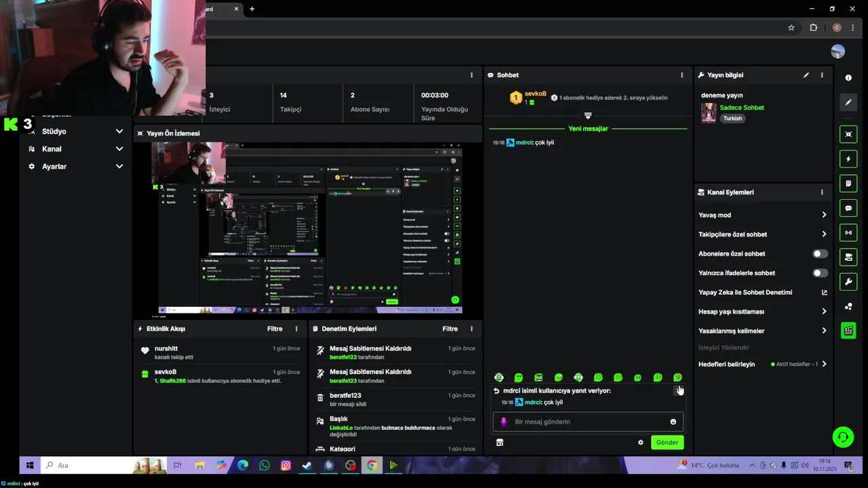Click the Abone Sayısı stat

click(x=378, y=102)
